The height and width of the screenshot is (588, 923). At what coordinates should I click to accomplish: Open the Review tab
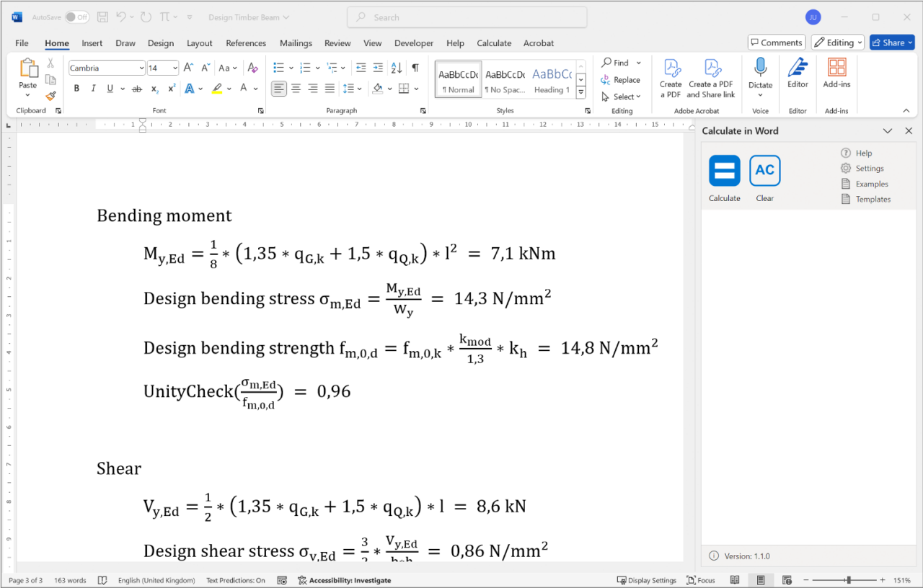click(337, 43)
